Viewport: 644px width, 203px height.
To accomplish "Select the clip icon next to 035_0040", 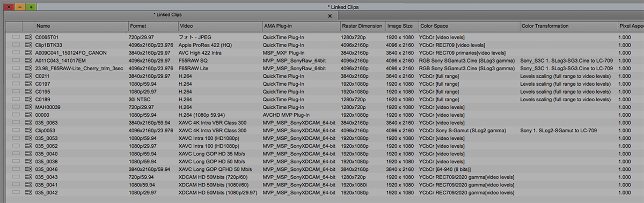I will (28, 154).
